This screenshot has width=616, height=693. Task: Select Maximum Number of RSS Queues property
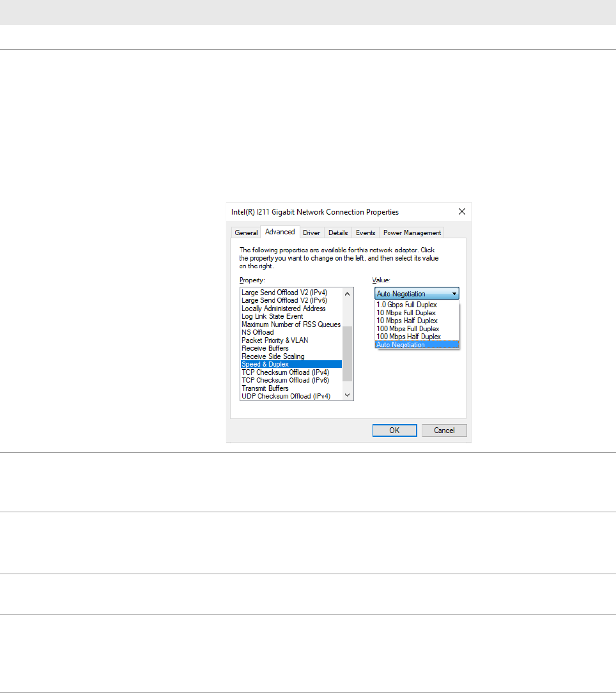[291, 324]
